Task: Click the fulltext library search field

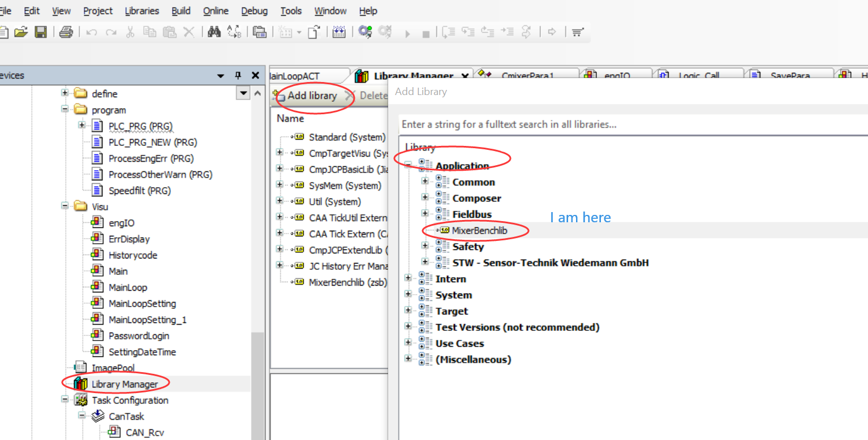Action: click(566, 124)
